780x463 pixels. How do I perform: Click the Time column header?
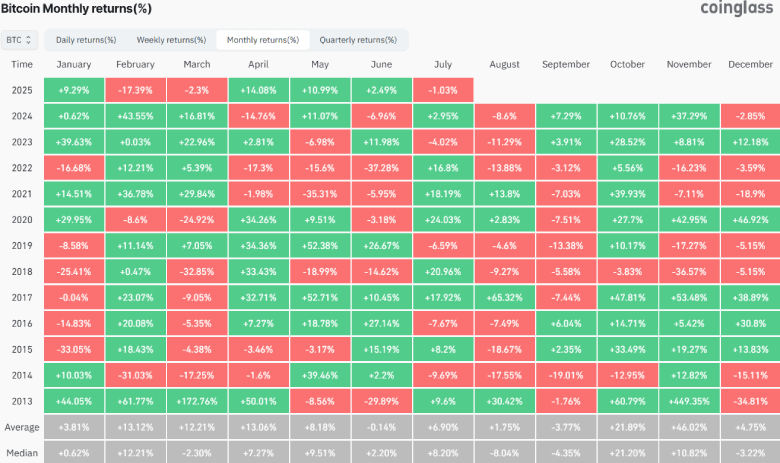[22, 64]
